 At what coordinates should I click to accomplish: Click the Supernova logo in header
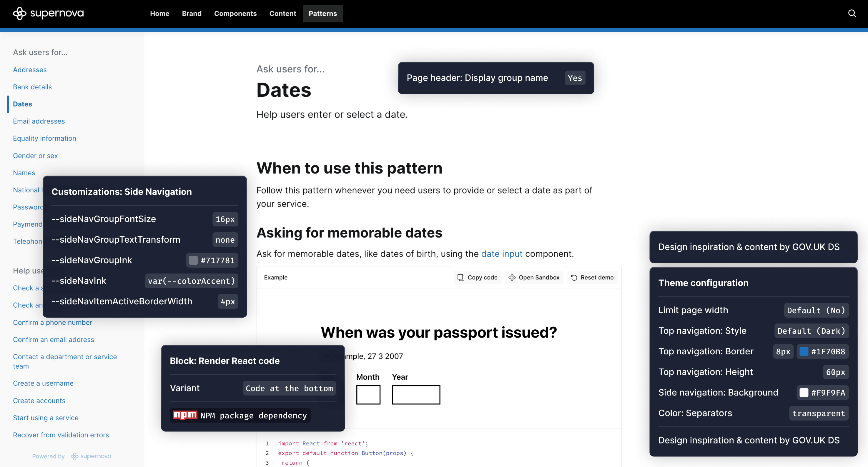pyautogui.click(x=48, y=14)
